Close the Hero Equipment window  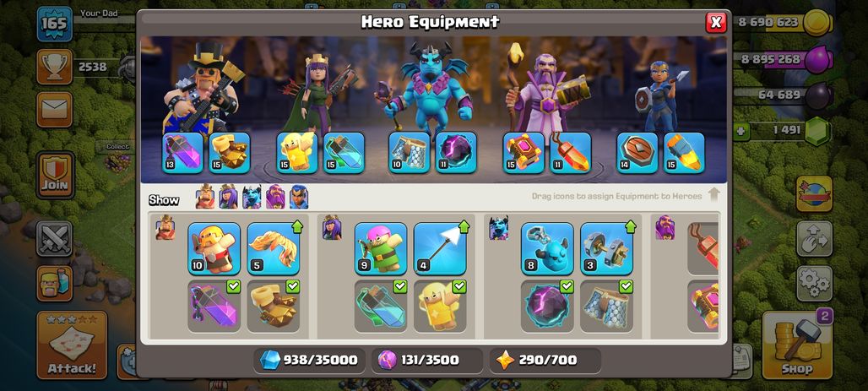pyautogui.click(x=716, y=22)
